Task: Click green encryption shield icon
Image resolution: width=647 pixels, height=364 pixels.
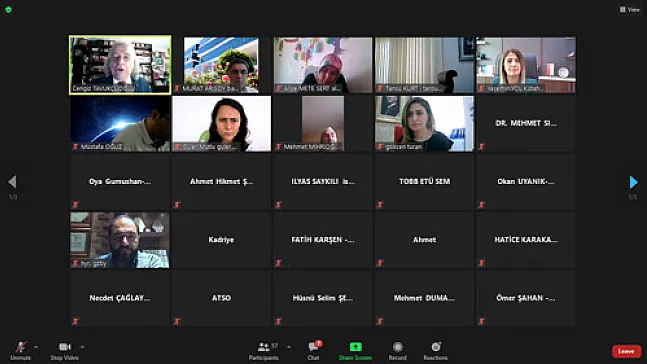Action: click(9, 9)
